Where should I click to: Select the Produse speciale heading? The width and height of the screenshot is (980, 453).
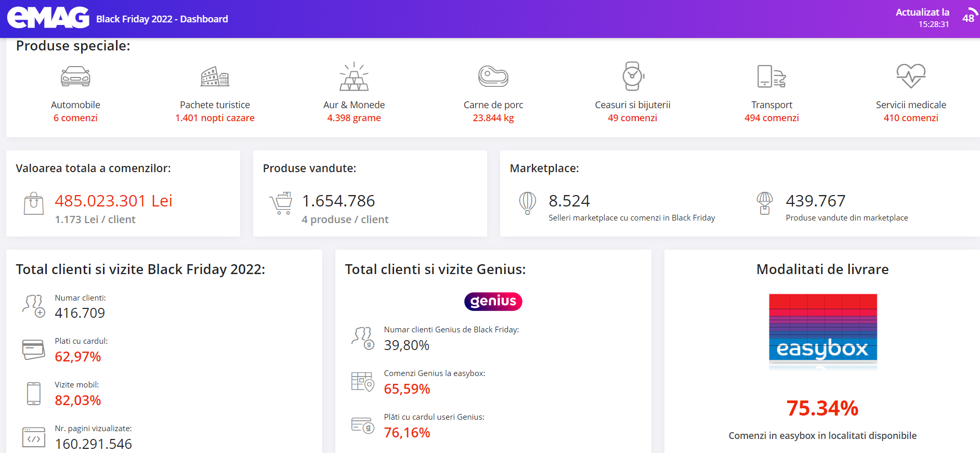[x=73, y=46]
